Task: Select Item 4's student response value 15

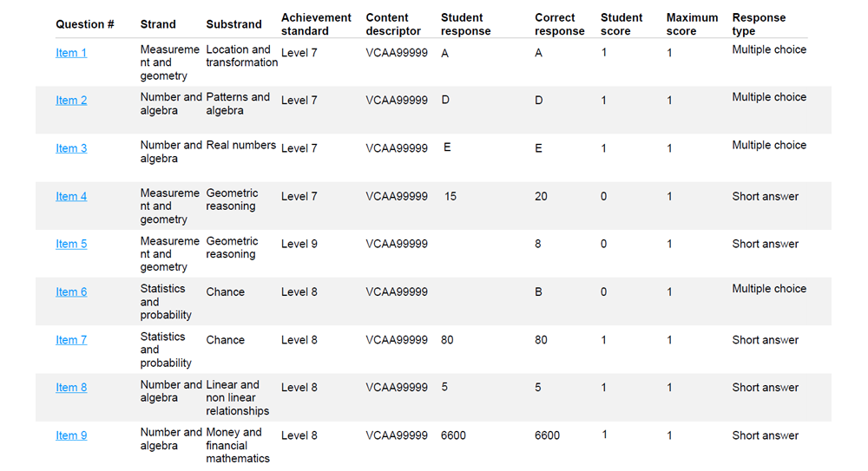Action: [450, 197]
